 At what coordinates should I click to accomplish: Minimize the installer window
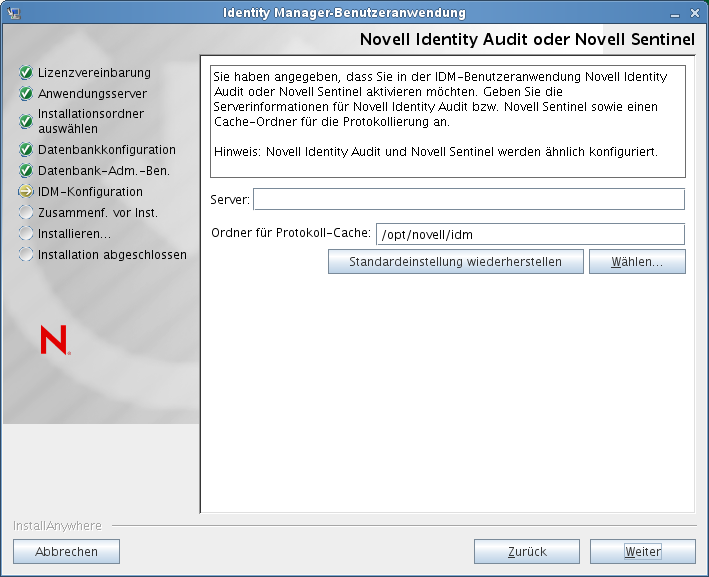pos(675,14)
